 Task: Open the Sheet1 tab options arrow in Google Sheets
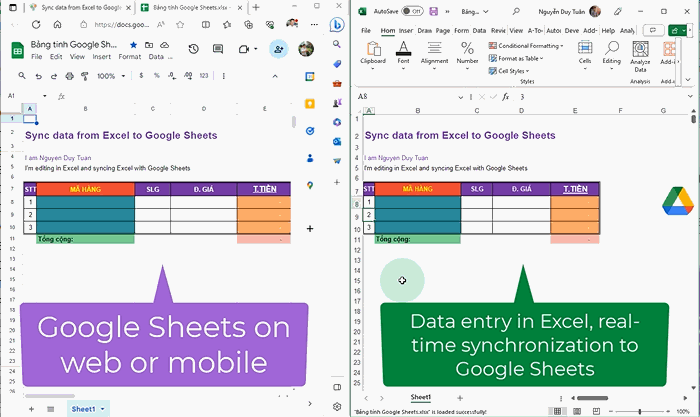point(102,409)
